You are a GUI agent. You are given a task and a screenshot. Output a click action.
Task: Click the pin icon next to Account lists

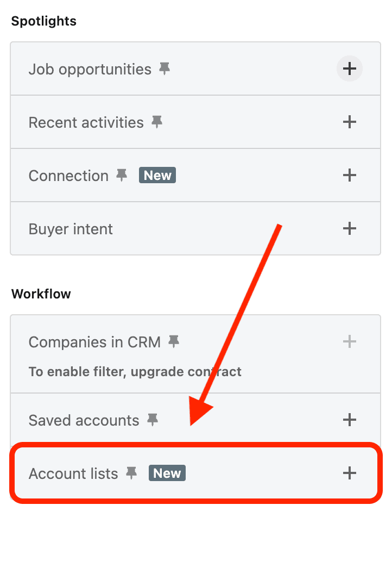click(x=131, y=473)
